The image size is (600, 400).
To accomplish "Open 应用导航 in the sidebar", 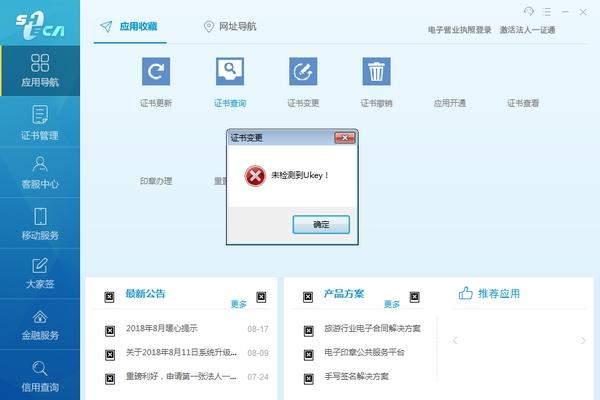I will tap(40, 71).
